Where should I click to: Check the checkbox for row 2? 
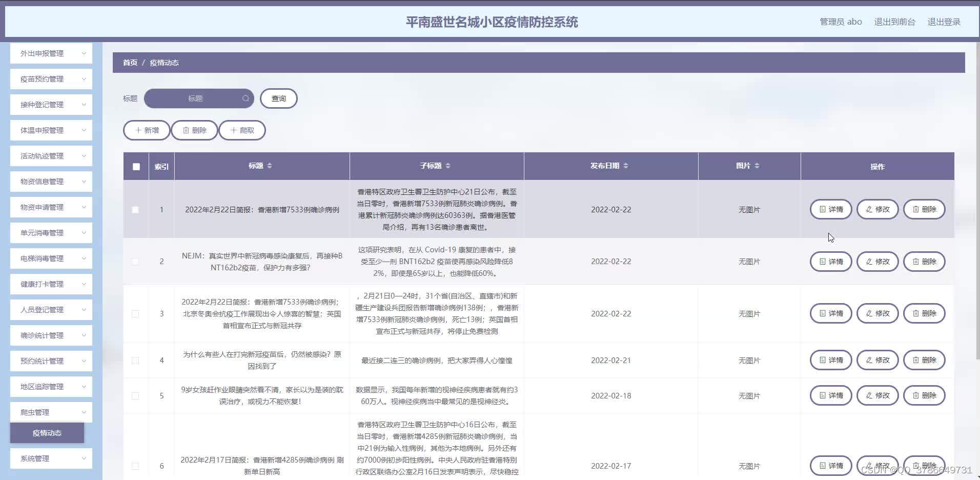pos(135,262)
